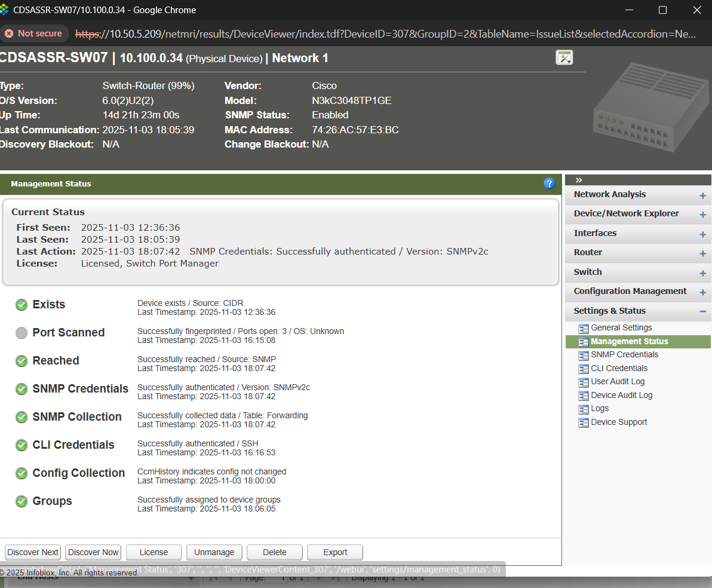
Task: Expand the Network Analysis section
Action: point(702,196)
